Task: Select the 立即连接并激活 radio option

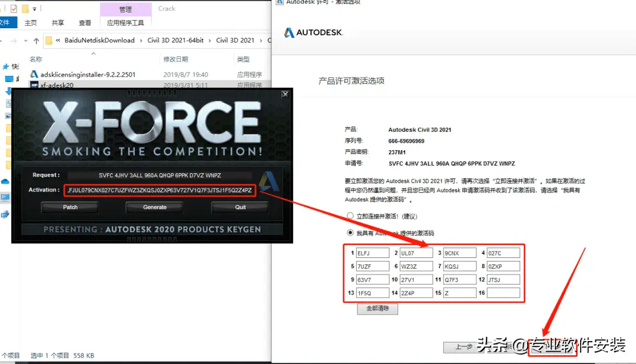Action: (350, 216)
